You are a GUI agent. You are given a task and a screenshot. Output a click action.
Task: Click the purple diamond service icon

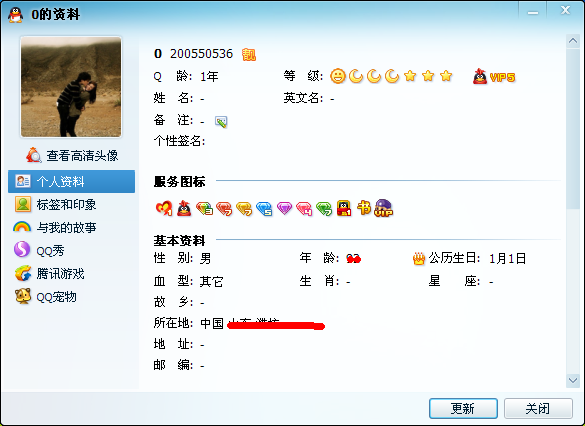pyautogui.click(x=284, y=208)
